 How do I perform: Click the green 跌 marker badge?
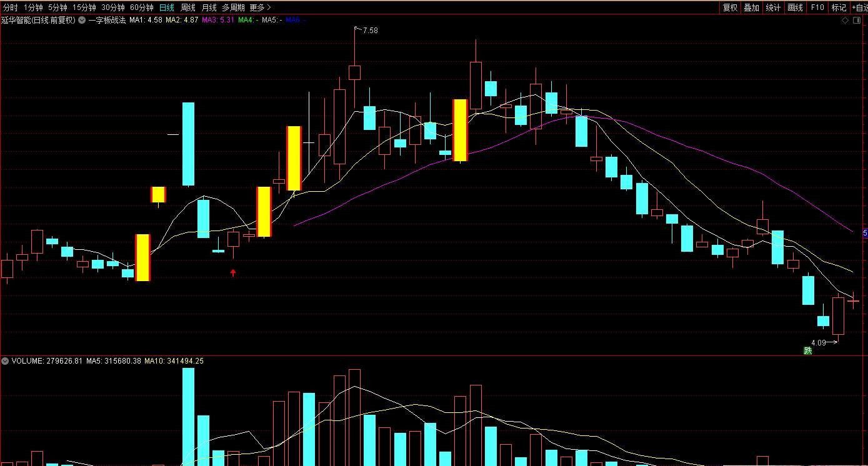pyautogui.click(x=807, y=350)
